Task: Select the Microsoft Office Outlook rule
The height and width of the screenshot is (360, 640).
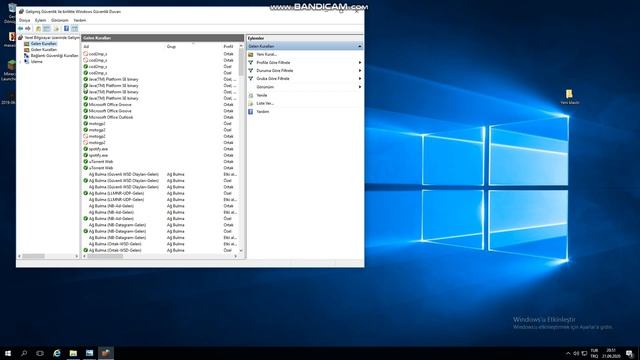Action: (160, 117)
